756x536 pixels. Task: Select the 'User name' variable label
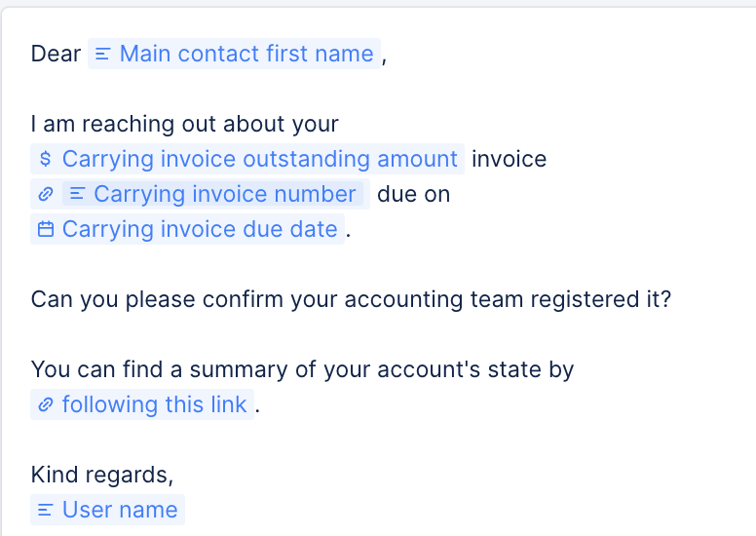coord(120,511)
